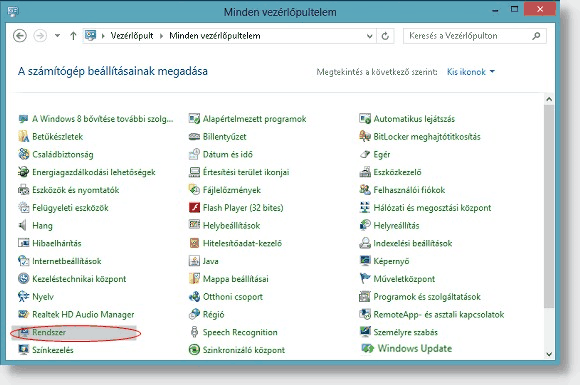Click the refresh button beside address bar
This screenshot has height=385, width=580.
point(385,36)
